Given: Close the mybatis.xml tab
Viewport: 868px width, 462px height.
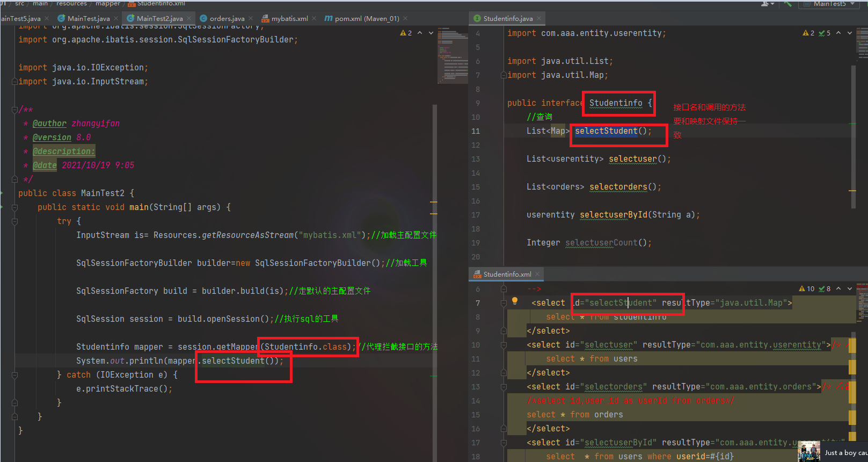Looking at the screenshot, I should (x=314, y=18).
